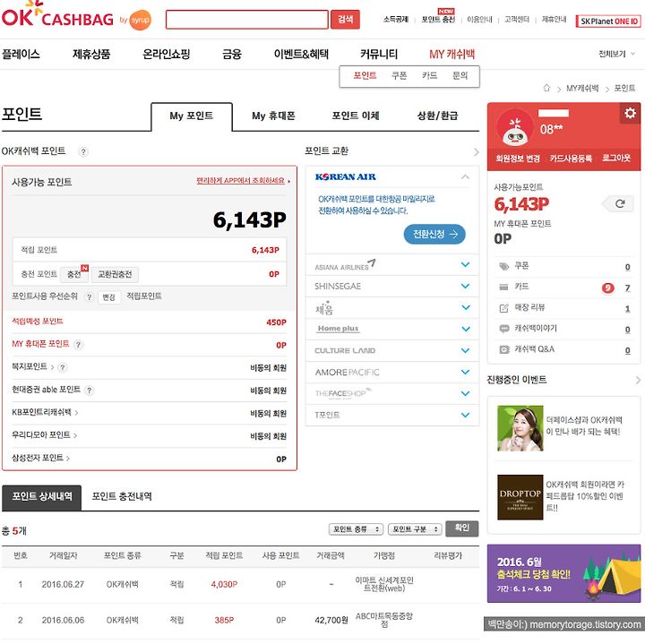Expand the SHINSEGAE row

[x=465, y=286]
